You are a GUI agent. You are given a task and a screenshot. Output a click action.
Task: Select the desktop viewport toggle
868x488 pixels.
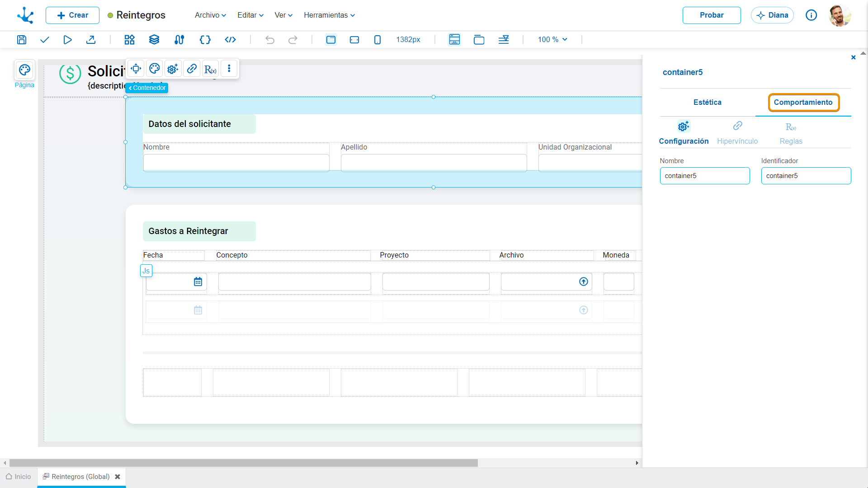tap(331, 40)
